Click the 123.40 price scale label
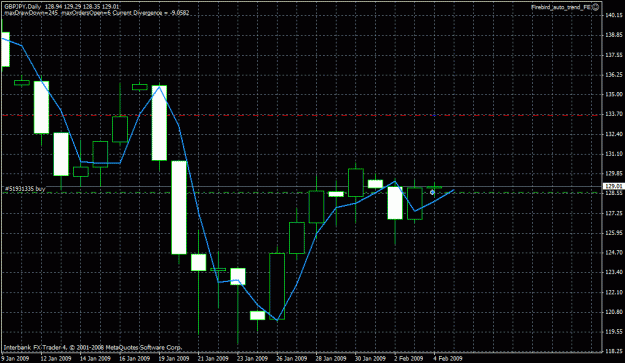 click(x=614, y=272)
